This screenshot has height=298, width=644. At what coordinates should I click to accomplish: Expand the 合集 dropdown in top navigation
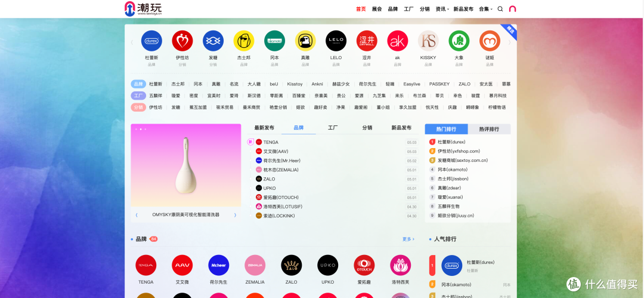click(x=485, y=9)
